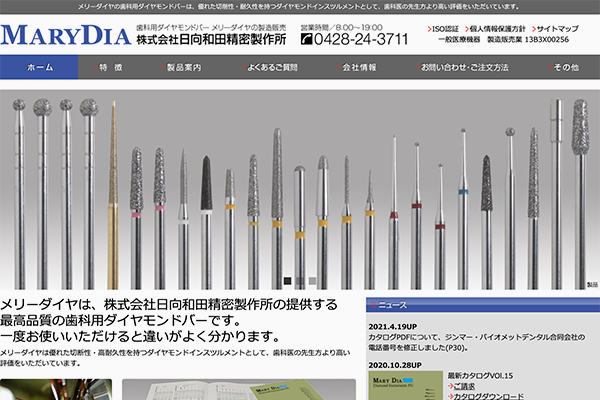Open the ご請求 catalog link
The height and width of the screenshot is (400, 600).
click(x=464, y=386)
